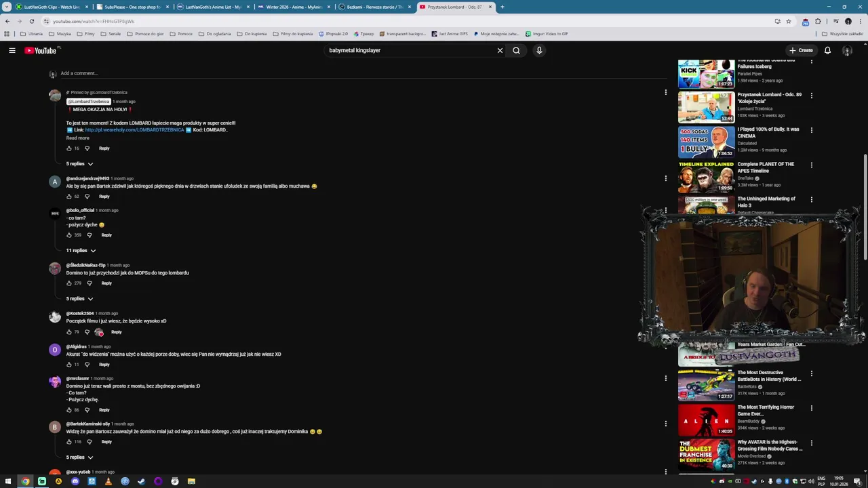Open the Just Anime GIFS bookmark
Screen dimensions: 868x488
pyautogui.click(x=450, y=34)
